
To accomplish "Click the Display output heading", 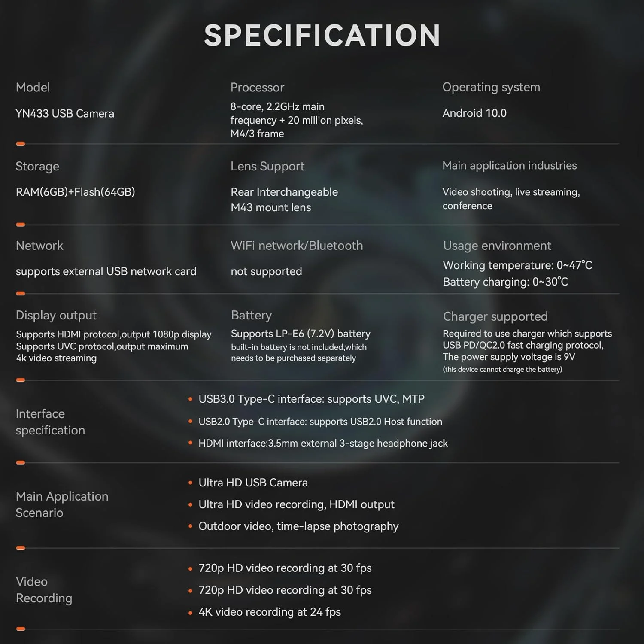I will (x=56, y=315).
